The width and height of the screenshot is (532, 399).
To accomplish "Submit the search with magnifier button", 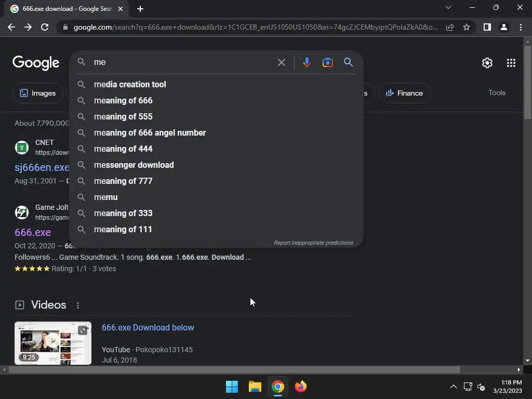I will pos(349,62).
